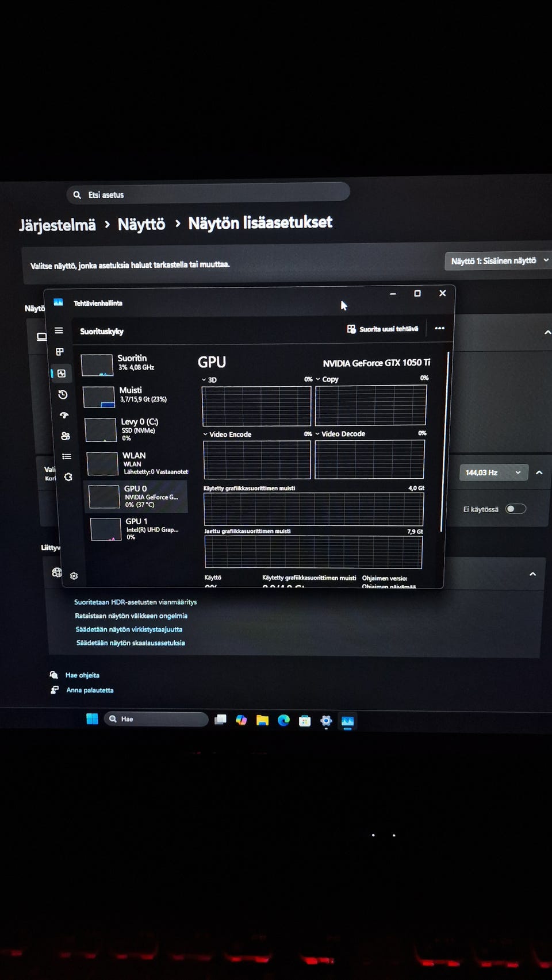552x980 pixels.
Task: Go to Näyttö in Settings breadcrumb
Action: (x=141, y=224)
